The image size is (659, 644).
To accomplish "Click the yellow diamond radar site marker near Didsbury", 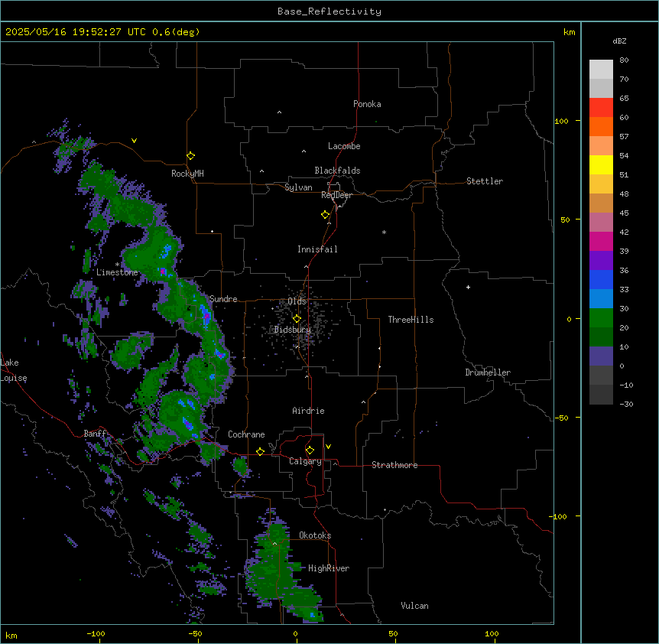I will [x=297, y=318].
